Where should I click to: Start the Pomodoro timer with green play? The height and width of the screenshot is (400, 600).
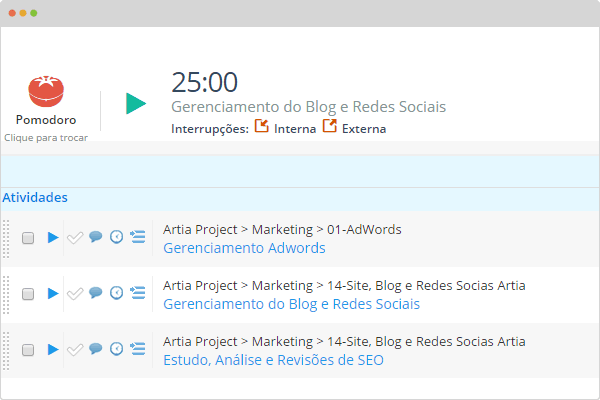pyautogui.click(x=136, y=103)
